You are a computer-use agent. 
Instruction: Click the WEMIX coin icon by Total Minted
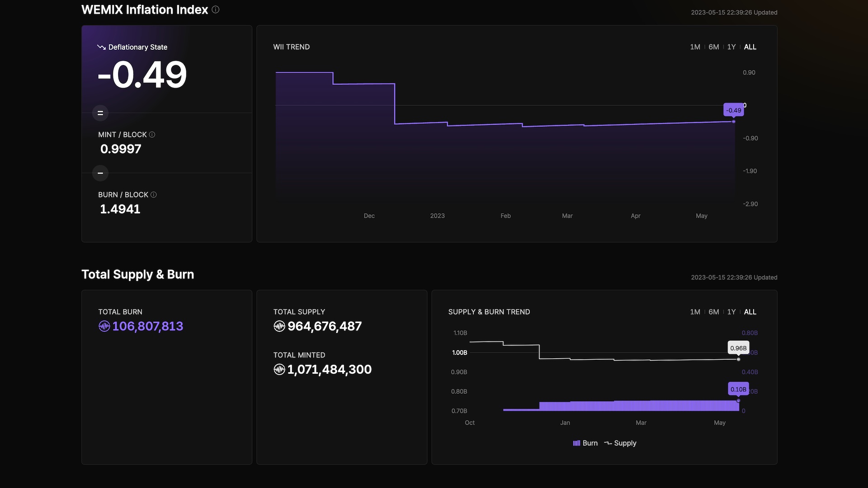(279, 370)
